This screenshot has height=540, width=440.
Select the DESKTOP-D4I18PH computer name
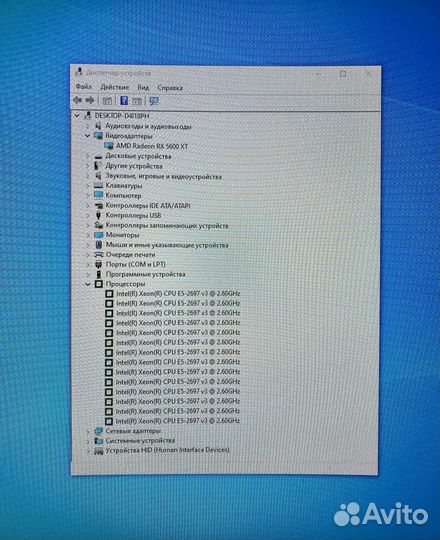122,116
